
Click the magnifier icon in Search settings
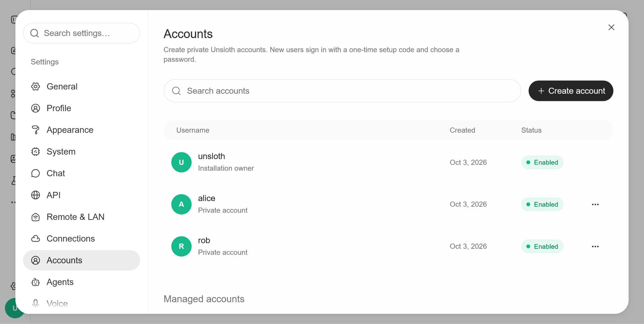pos(35,33)
